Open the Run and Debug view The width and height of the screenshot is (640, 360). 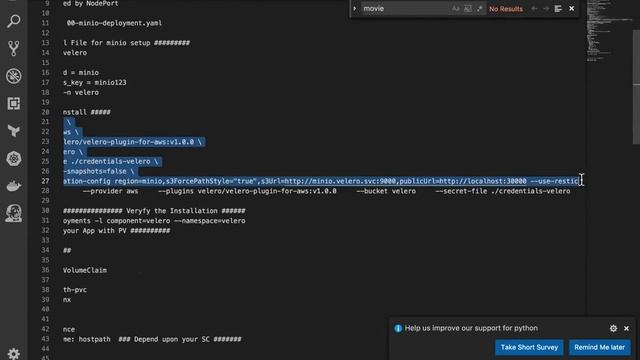13,76
